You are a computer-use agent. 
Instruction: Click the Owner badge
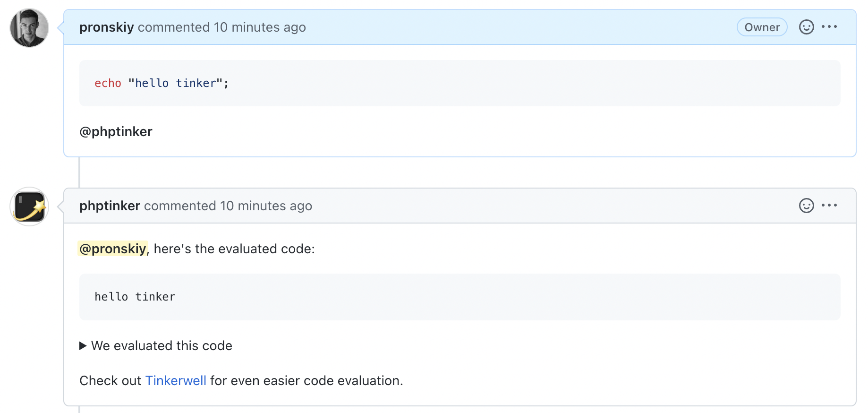click(x=762, y=27)
